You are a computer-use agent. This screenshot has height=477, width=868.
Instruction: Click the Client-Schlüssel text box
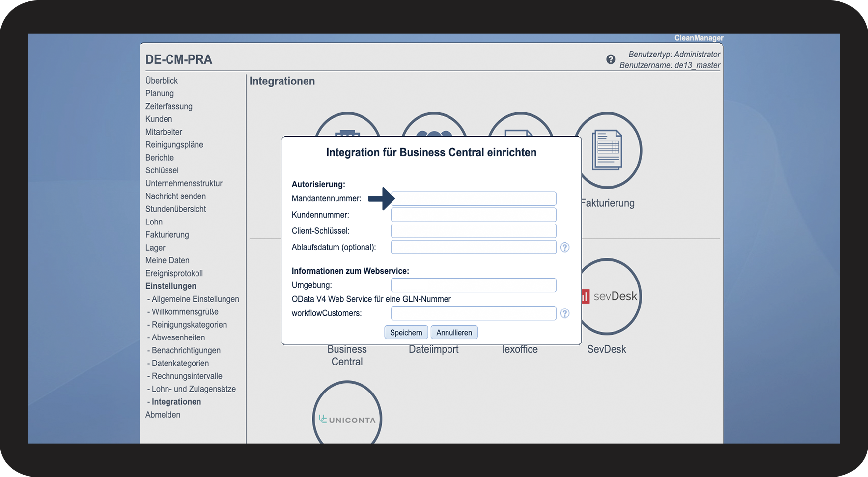click(x=474, y=231)
